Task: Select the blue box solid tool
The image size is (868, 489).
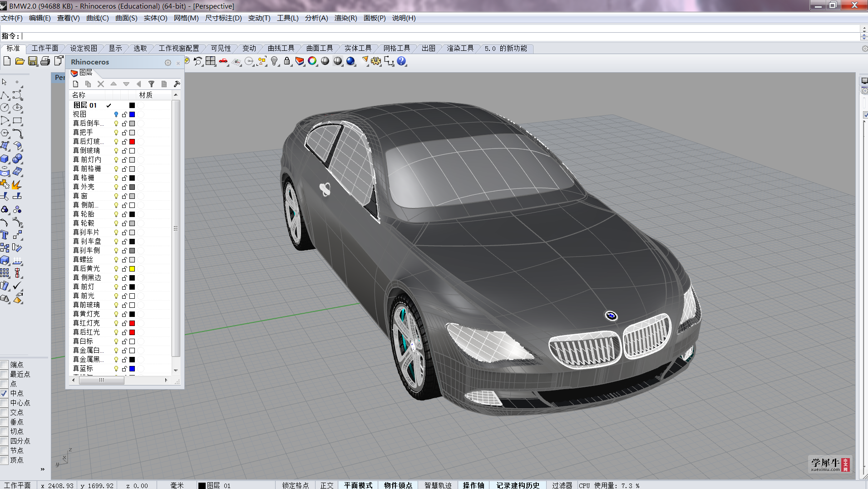Action: pyautogui.click(x=5, y=159)
